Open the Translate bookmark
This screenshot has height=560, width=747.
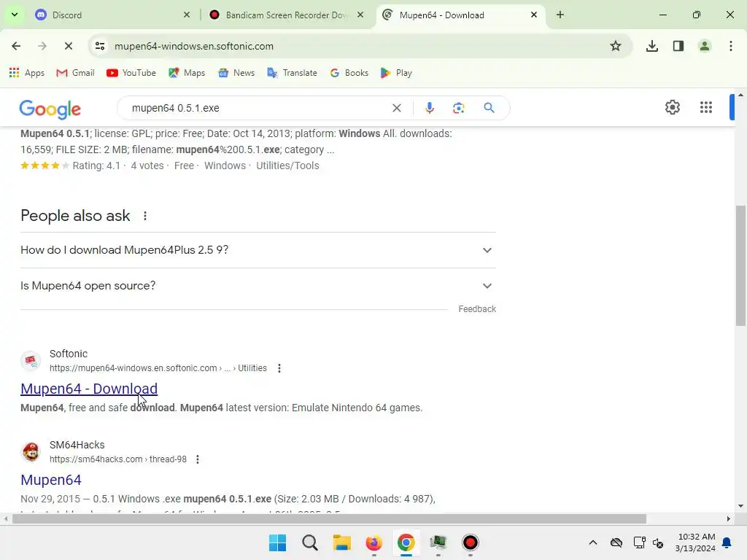(292, 73)
